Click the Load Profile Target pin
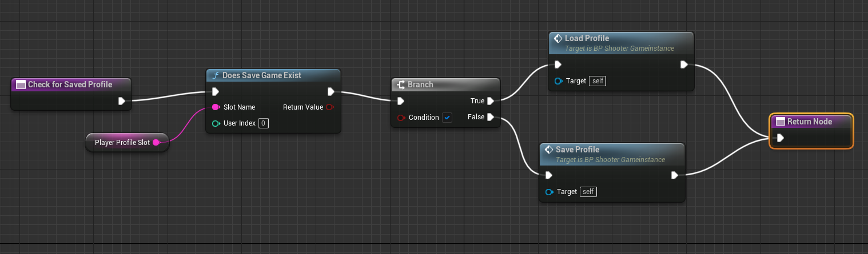This screenshot has width=868, height=254. [558, 81]
